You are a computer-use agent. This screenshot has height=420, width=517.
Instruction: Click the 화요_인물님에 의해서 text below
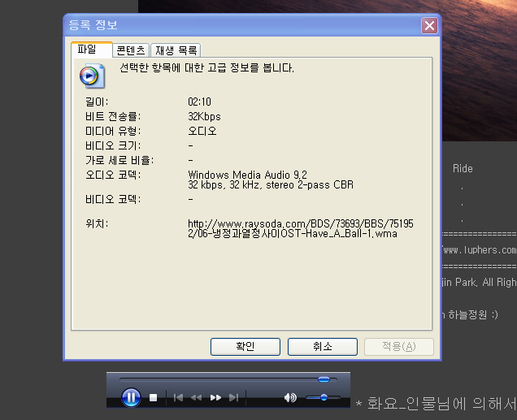click(x=442, y=404)
